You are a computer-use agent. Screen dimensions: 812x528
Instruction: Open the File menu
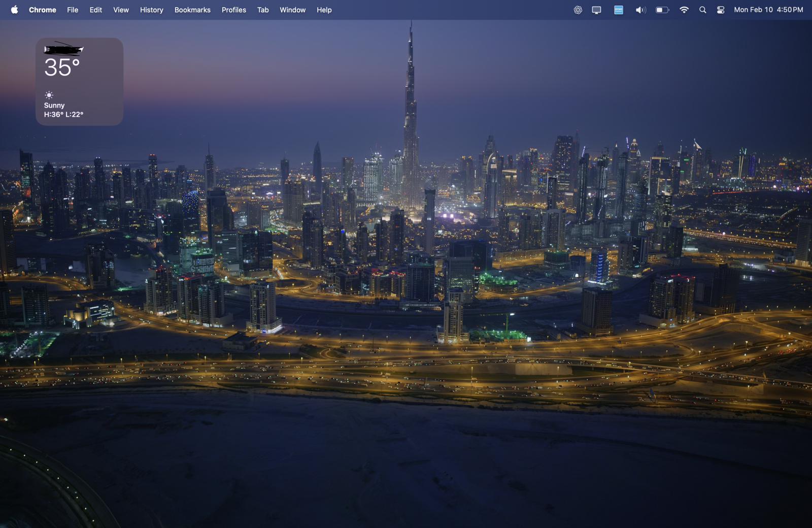click(73, 10)
